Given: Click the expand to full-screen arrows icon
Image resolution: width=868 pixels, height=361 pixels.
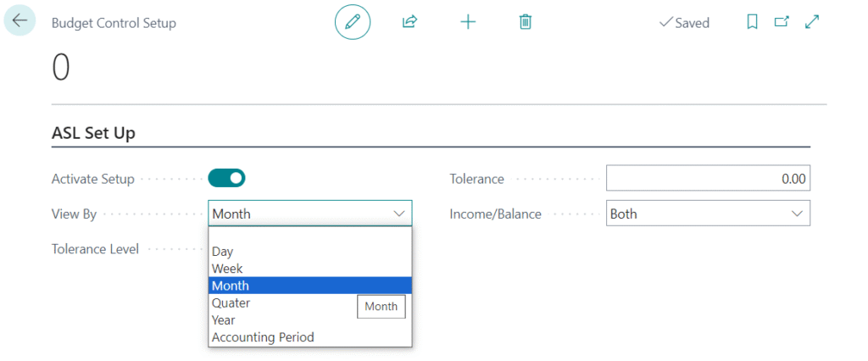Looking at the screenshot, I should [812, 23].
